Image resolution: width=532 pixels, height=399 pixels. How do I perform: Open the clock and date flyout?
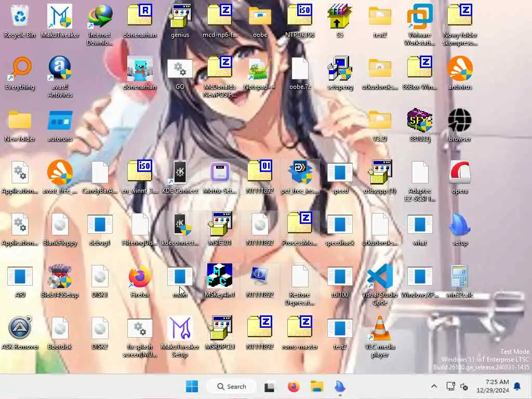[493, 387]
